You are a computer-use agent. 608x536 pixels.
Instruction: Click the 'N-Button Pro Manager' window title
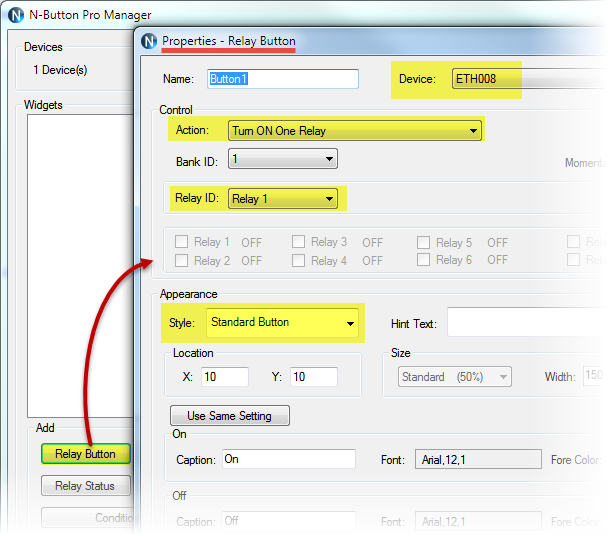coord(90,15)
